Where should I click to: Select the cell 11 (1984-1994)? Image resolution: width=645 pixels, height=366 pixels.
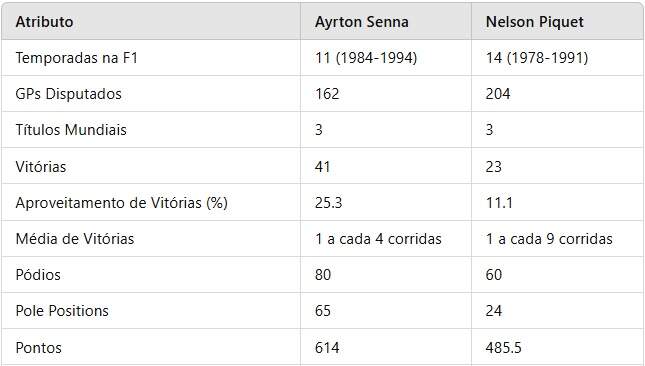point(366,58)
